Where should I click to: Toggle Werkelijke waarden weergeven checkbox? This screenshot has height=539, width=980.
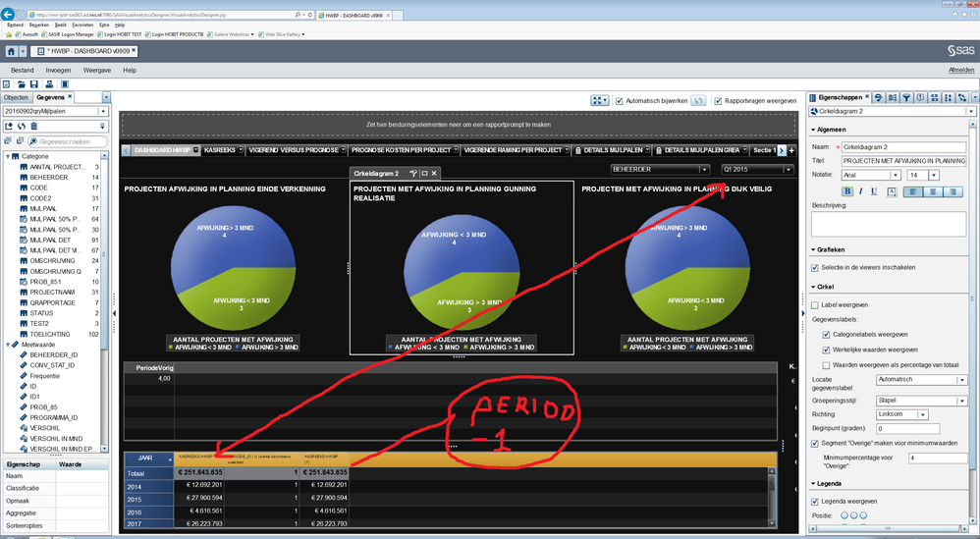tap(826, 350)
